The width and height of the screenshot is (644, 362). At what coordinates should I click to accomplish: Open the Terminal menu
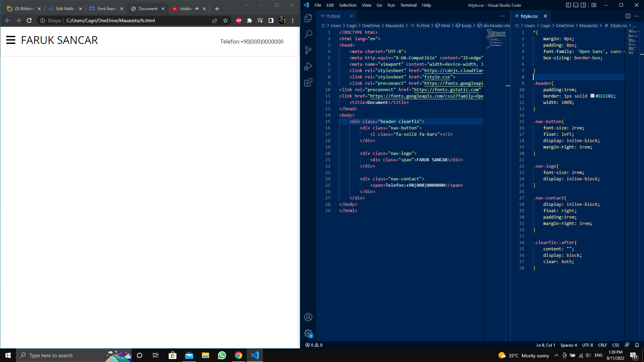point(408,5)
